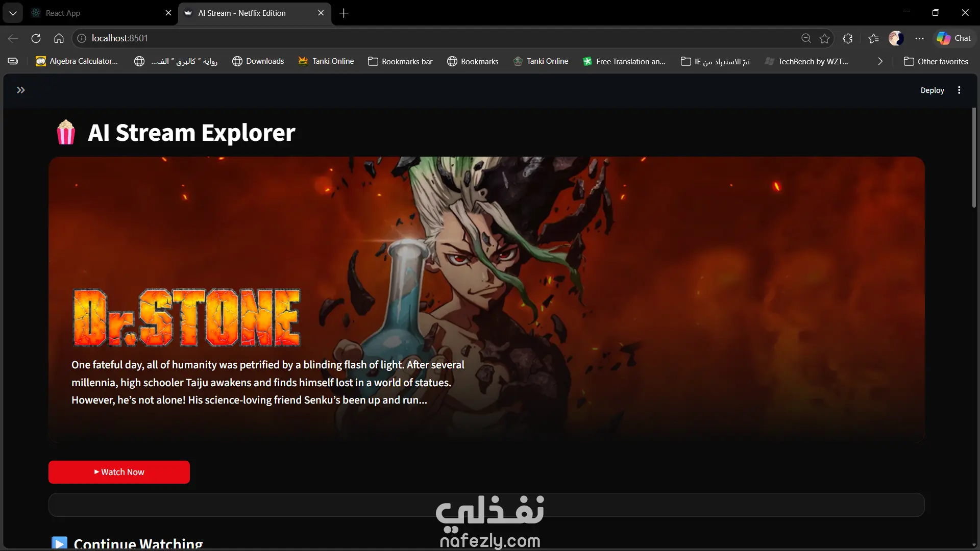Add this page to favorites
The width and height of the screenshot is (980, 551).
(x=824, y=38)
